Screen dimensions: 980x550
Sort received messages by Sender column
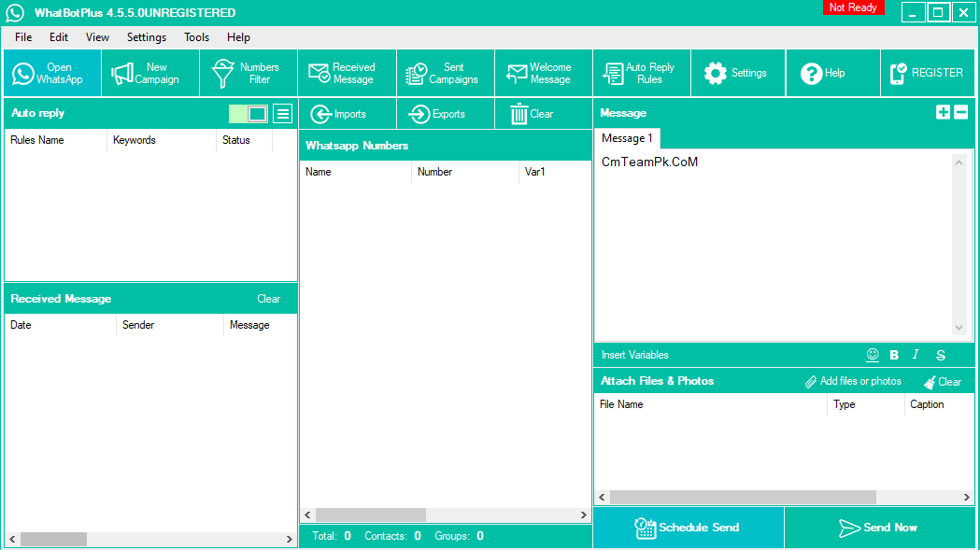click(170, 325)
